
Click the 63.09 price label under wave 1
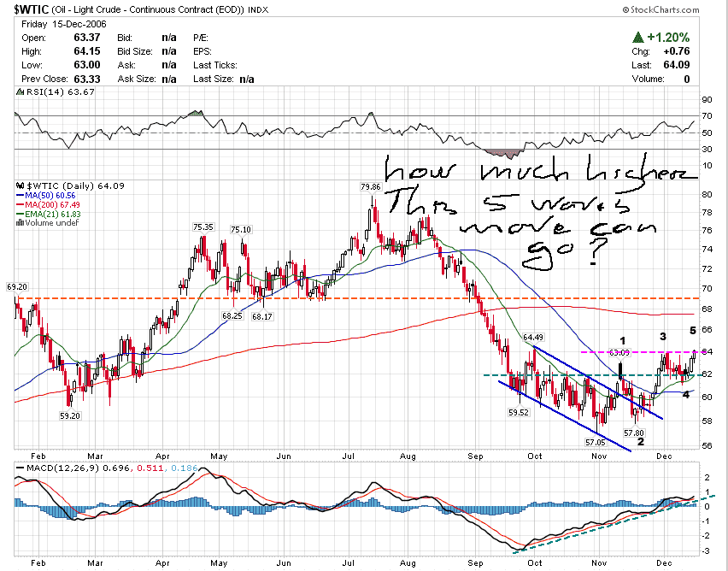619,353
